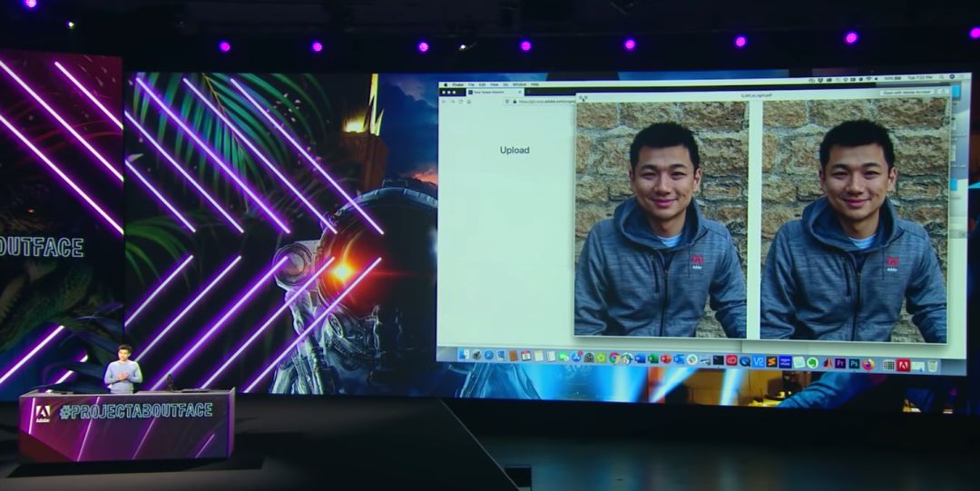Open PowerPoint from the Dock

point(666,359)
